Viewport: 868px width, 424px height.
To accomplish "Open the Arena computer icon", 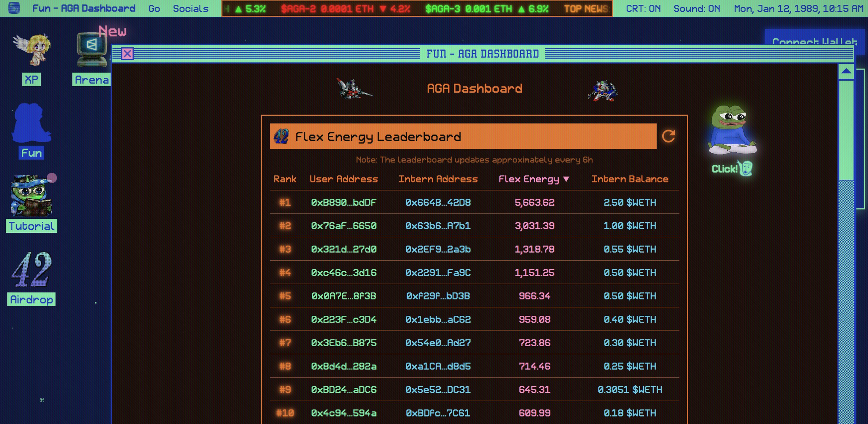I will (x=92, y=51).
